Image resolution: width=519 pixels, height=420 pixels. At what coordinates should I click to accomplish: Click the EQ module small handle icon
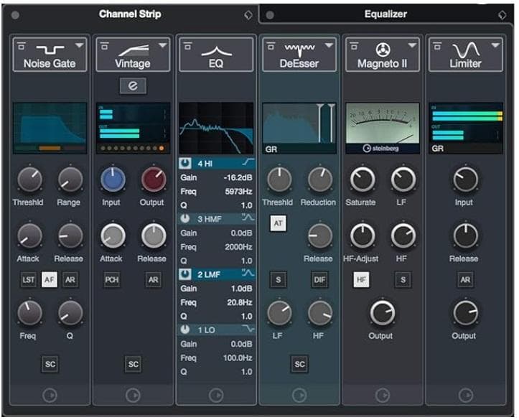pyautogui.click(x=187, y=47)
